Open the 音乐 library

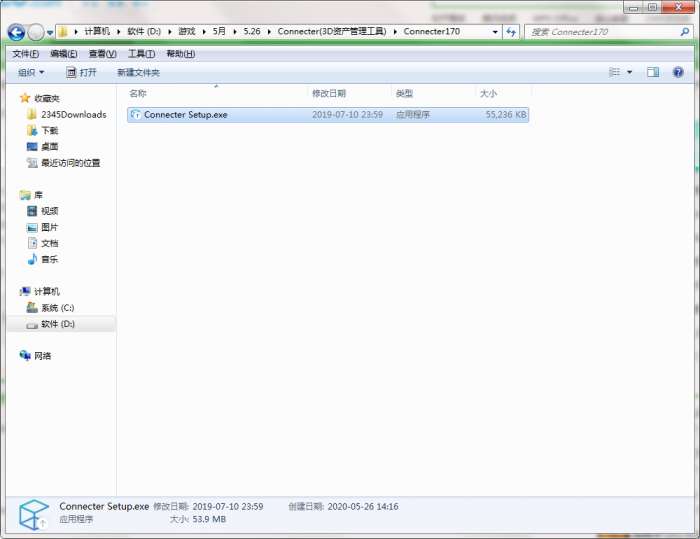coord(49,259)
